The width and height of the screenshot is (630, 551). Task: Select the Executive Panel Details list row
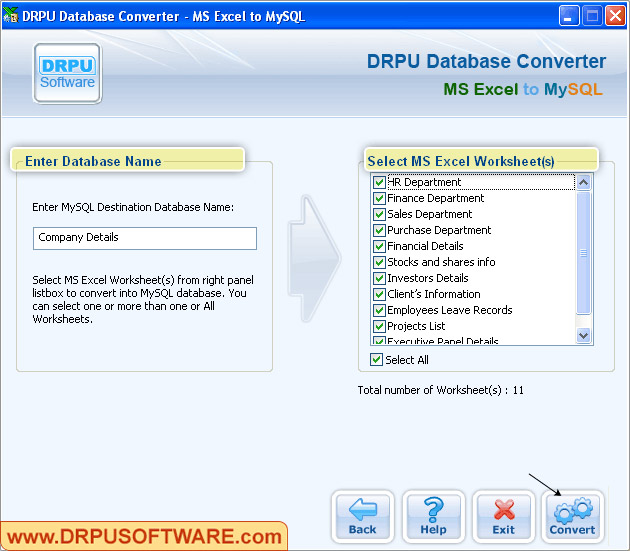(473, 341)
